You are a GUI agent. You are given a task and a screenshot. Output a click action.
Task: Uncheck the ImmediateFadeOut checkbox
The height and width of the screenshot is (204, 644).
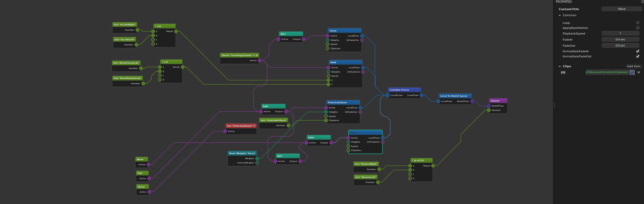click(638, 56)
